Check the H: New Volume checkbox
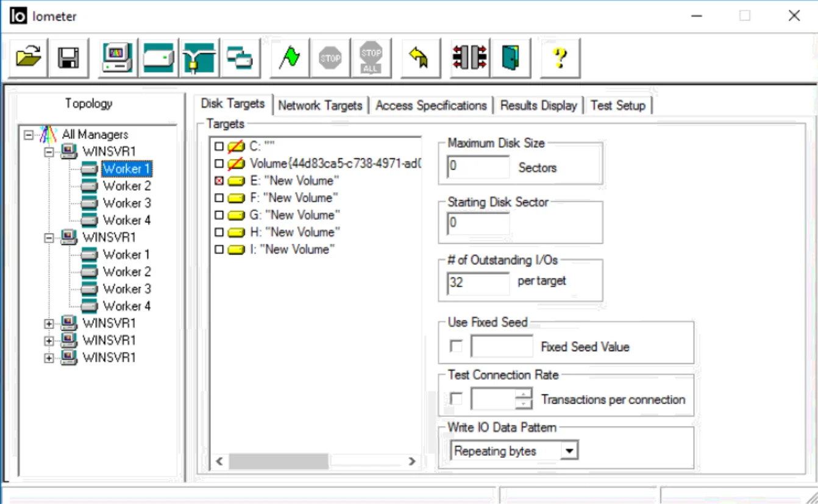Screen dimensions: 818x504 (219, 232)
